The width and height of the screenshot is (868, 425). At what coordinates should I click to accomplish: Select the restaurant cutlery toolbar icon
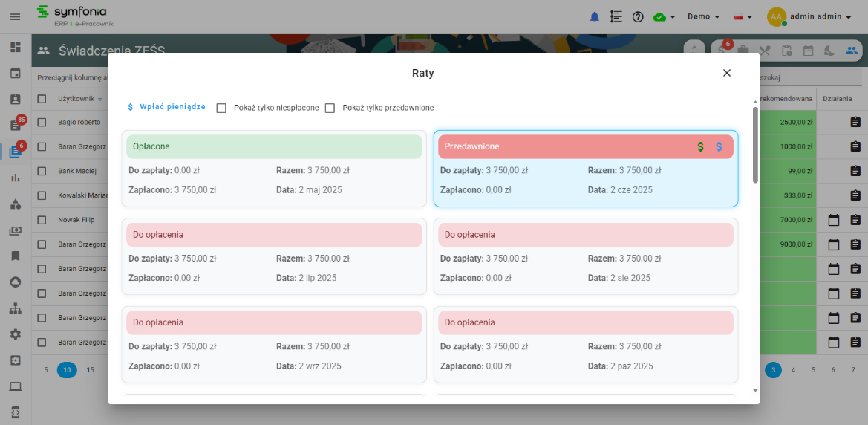765,51
